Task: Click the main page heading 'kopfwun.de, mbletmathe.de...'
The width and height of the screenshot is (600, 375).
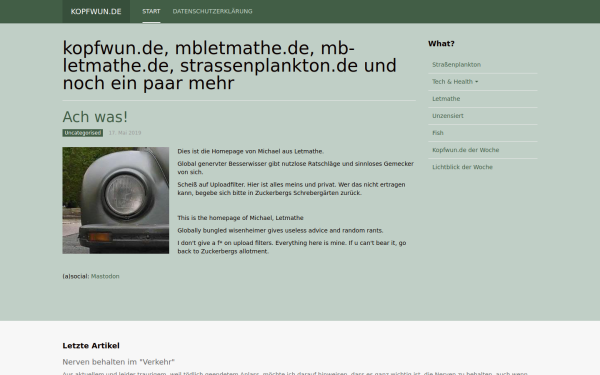Action: (x=230, y=65)
